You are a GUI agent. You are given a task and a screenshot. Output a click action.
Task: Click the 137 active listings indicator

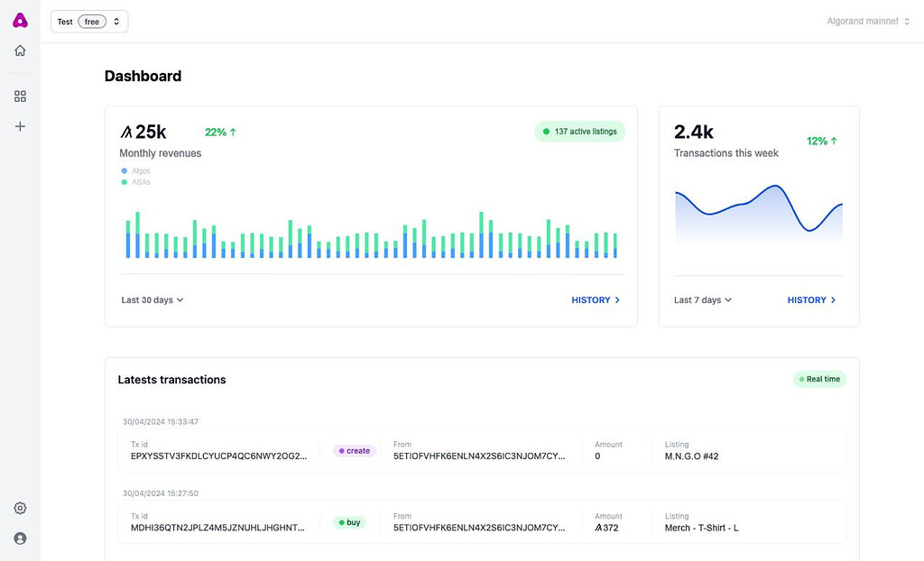[x=582, y=131]
